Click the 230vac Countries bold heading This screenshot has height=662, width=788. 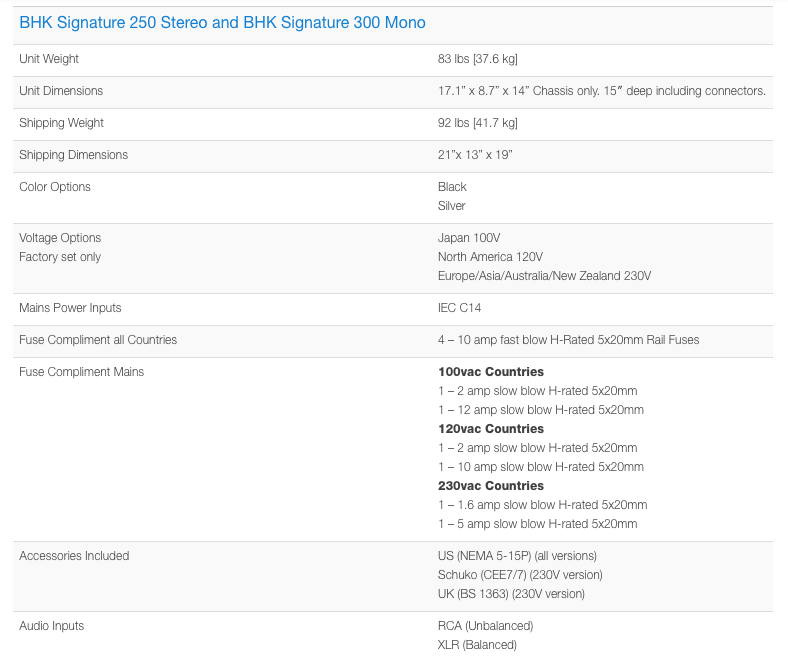tap(490, 486)
